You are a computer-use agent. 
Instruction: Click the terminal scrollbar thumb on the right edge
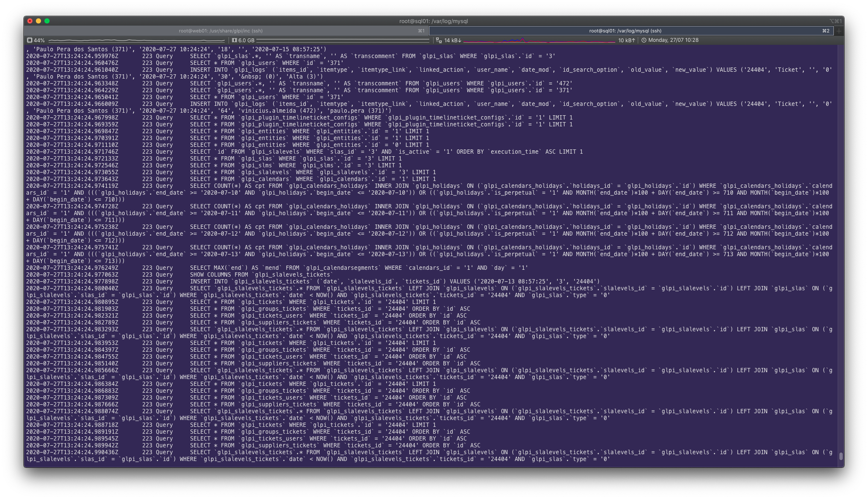841,456
